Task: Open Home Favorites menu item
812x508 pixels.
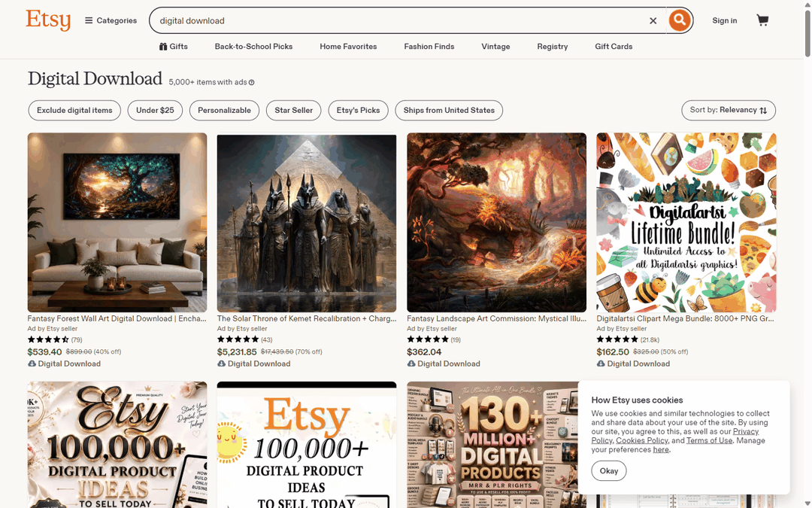Action: (x=349, y=46)
